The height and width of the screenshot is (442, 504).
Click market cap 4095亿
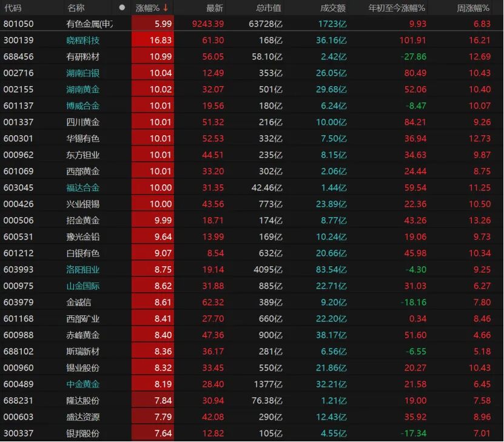coord(268,269)
